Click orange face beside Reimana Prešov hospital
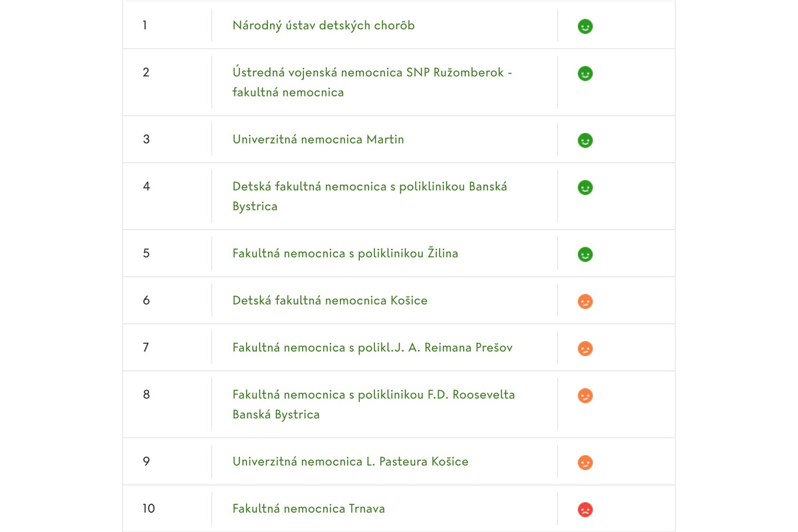Viewport: 798px width, 532px height. (x=585, y=348)
